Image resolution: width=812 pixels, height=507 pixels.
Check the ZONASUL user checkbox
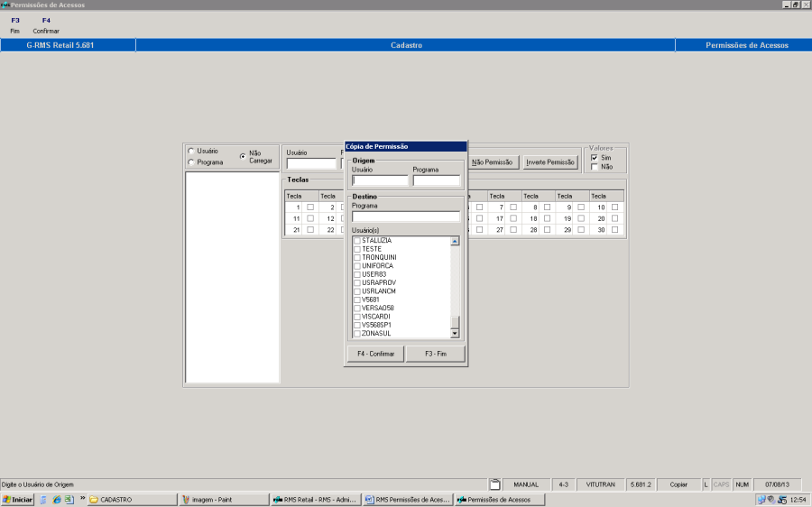click(356, 334)
